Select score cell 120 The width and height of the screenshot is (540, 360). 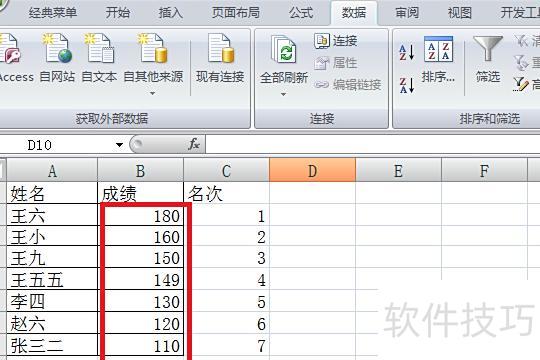click(141, 323)
